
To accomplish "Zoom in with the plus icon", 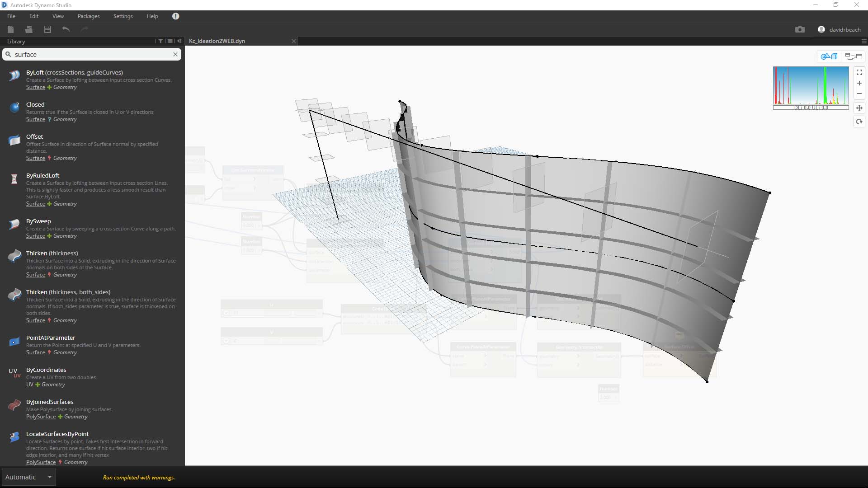I will click(859, 83).
